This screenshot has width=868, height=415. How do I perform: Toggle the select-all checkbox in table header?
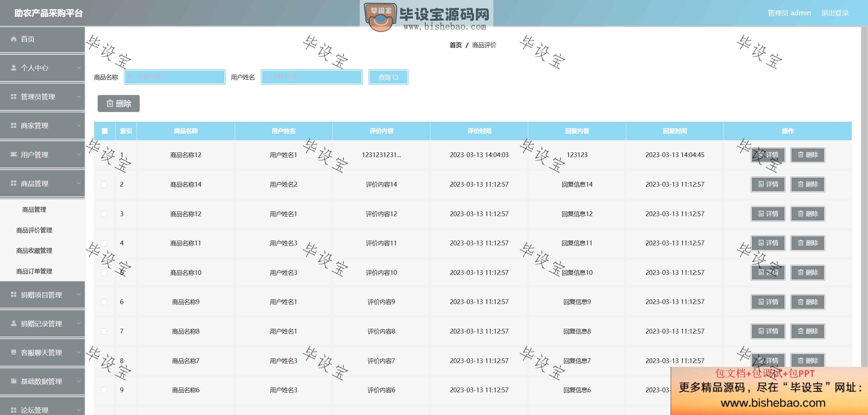click(105, 131)
